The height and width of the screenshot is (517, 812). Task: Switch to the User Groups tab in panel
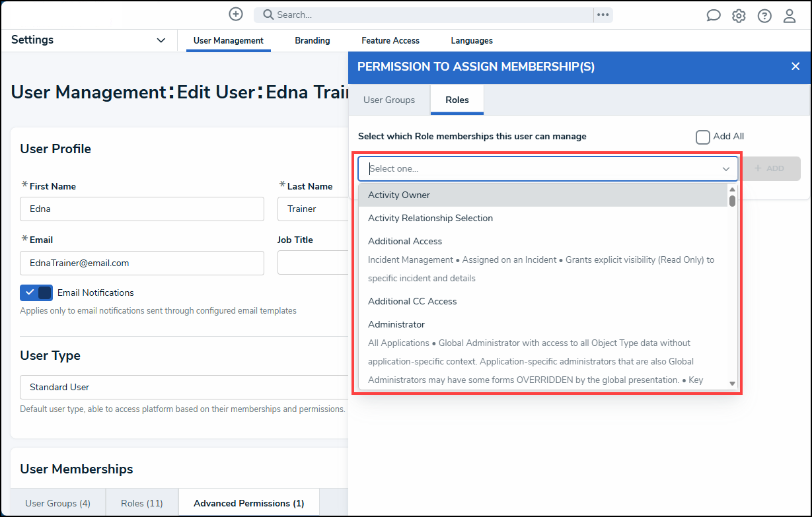[x=389, y=100]
